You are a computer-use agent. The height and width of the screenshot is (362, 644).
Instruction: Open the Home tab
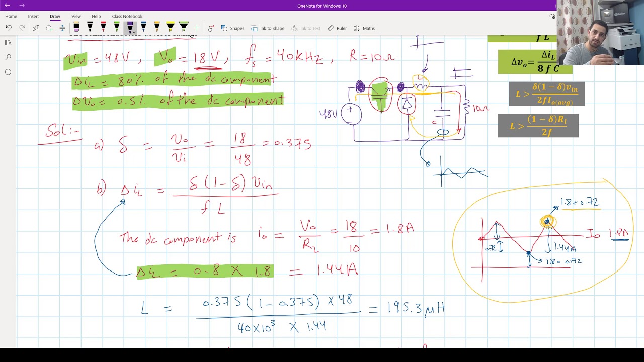11,16
